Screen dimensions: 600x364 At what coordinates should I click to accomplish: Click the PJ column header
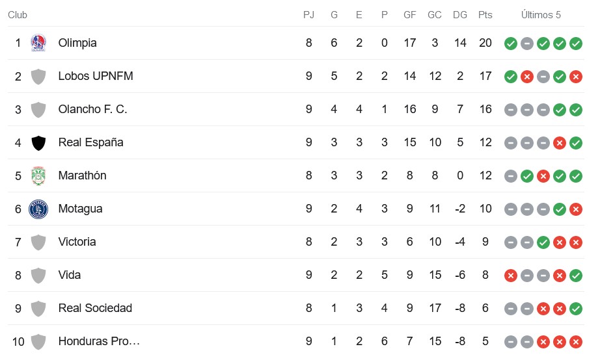tap(309, 15)
